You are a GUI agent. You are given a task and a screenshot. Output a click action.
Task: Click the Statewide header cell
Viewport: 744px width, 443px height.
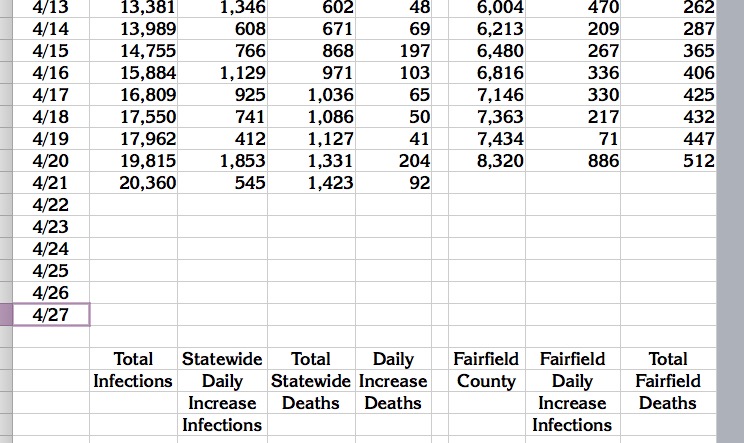[x=223, y=359]
